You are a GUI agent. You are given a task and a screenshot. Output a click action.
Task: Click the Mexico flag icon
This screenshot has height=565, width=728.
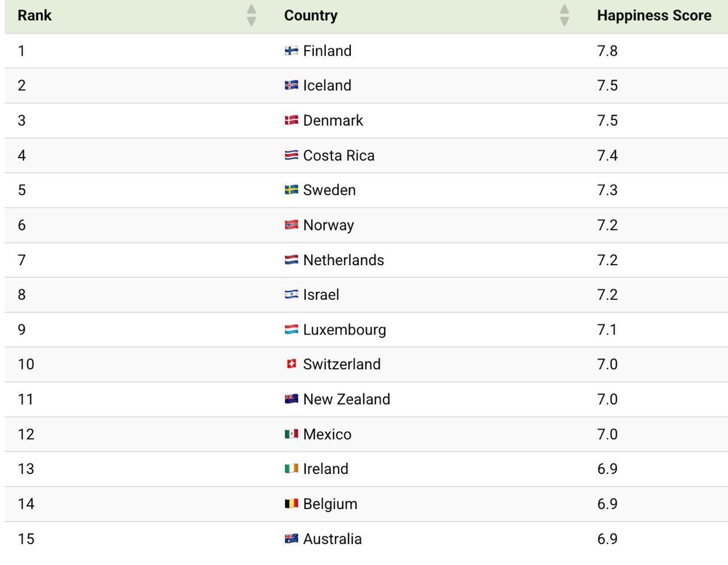[291, 434]
